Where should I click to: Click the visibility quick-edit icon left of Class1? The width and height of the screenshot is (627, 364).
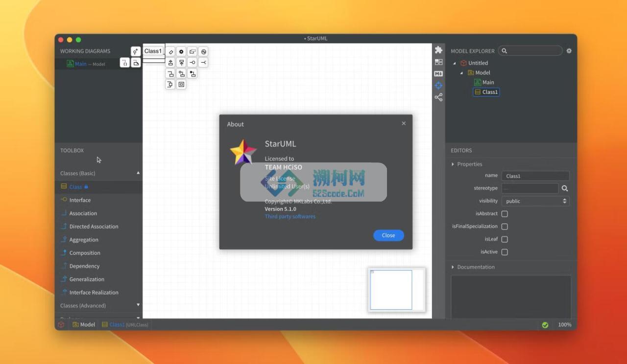(136, 51)
